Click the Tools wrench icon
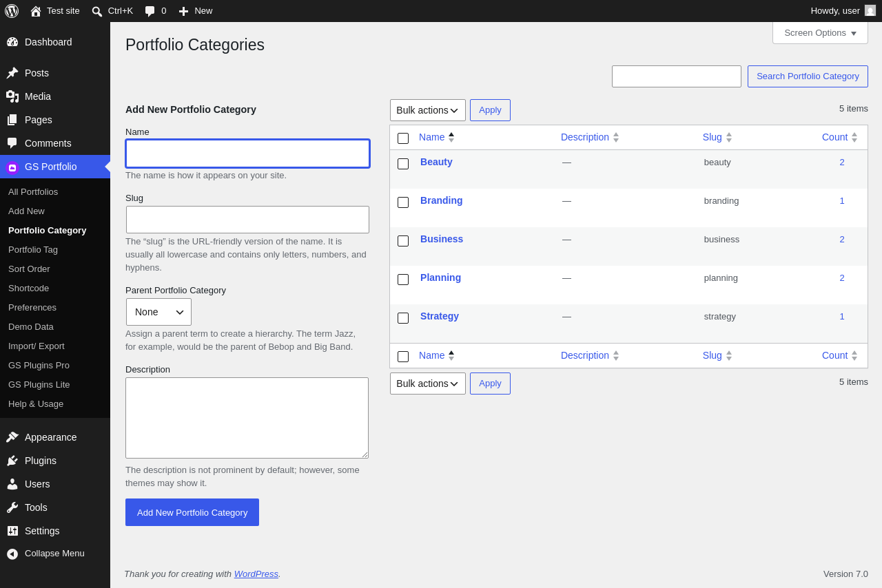This screenshot has height=588, width=882. (12, 507)
